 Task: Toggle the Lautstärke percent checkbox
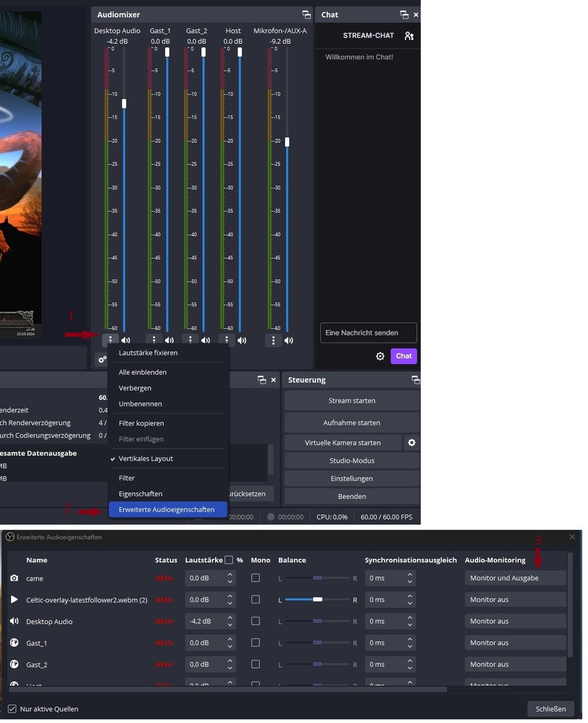[229, 560]
